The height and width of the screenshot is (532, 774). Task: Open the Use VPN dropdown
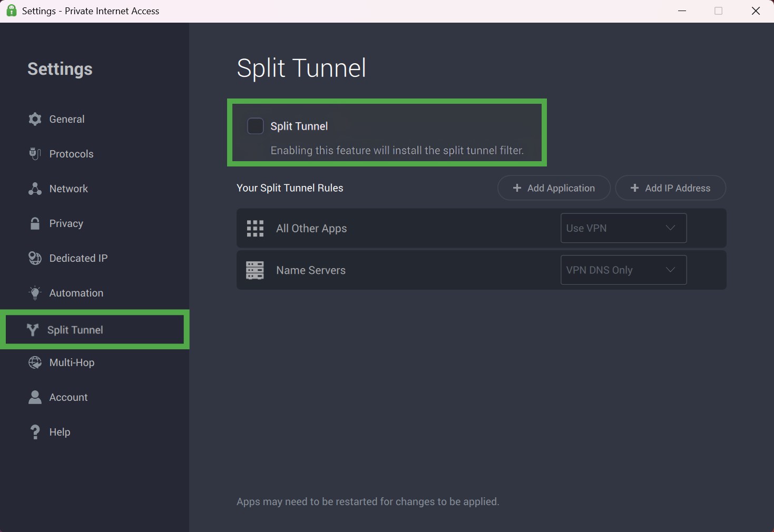pos(623,228)
